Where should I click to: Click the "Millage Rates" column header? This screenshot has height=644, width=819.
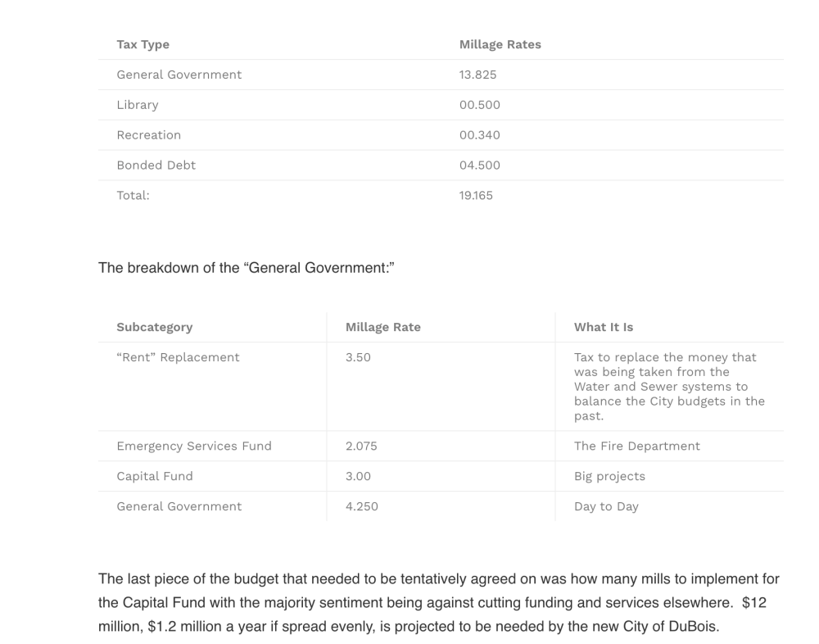500,44
